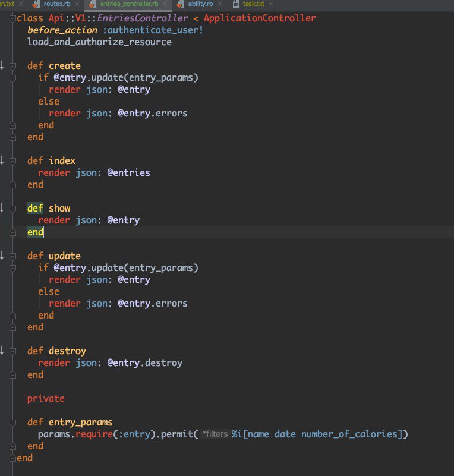Image resolution: width=454 pixels, height=476 pixels.
Task: Close the routes.rb tab
Action: click(77, 4)
